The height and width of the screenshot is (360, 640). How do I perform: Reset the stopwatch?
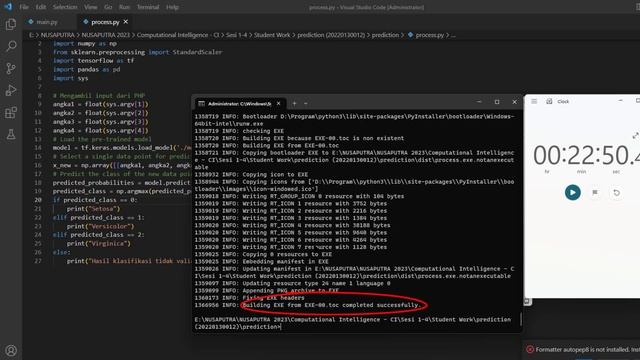point(616,192)
